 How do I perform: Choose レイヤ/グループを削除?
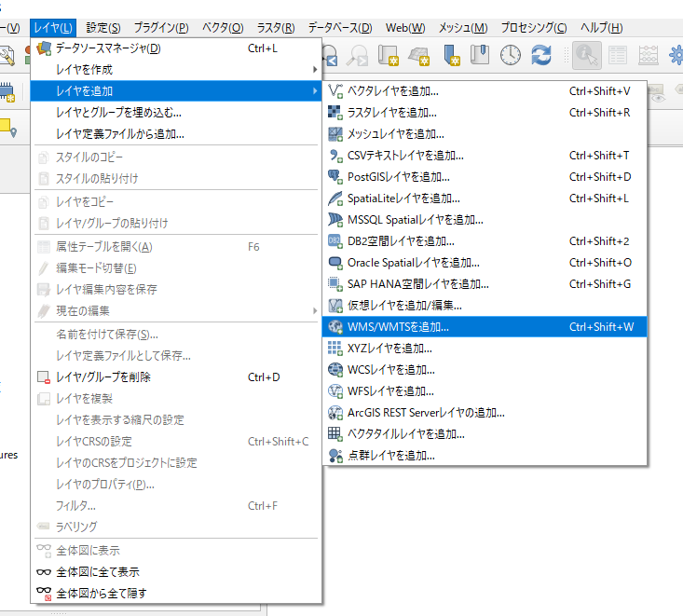point(176,376)
